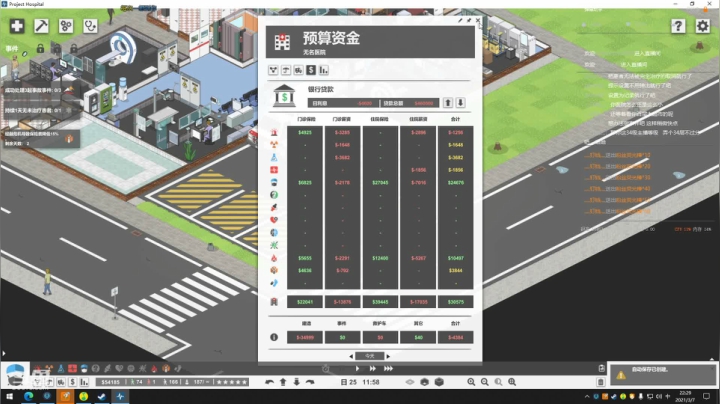Image resolution: width=720 pixels, height=404 pixels.
Task: Open game settings gear
Action: tap(703, 26)
